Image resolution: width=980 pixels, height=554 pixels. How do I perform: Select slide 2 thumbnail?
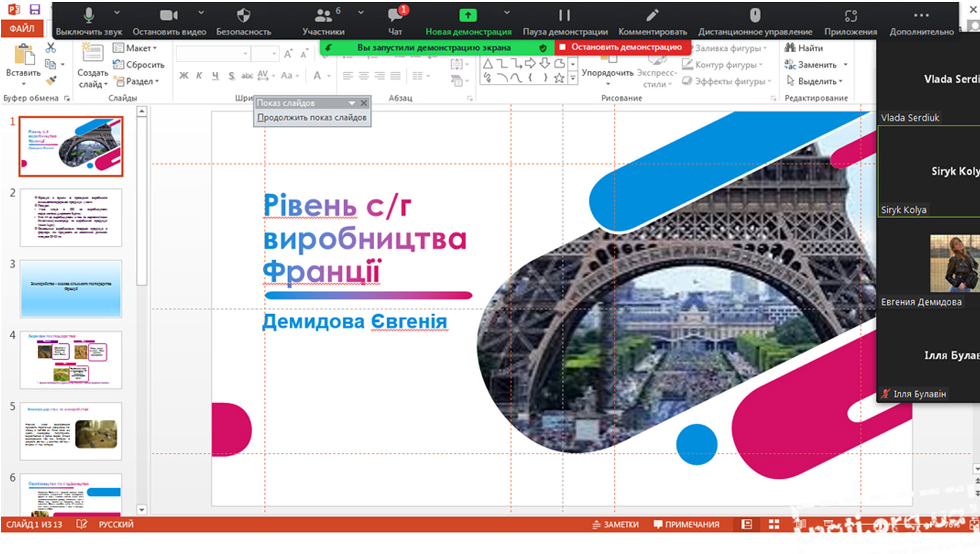point(71,217)
